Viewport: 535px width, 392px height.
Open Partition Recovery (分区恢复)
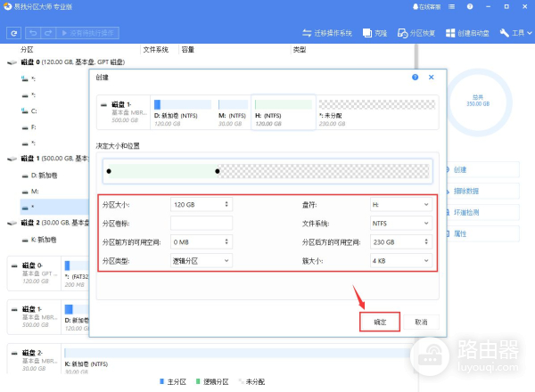pos(416,33)
